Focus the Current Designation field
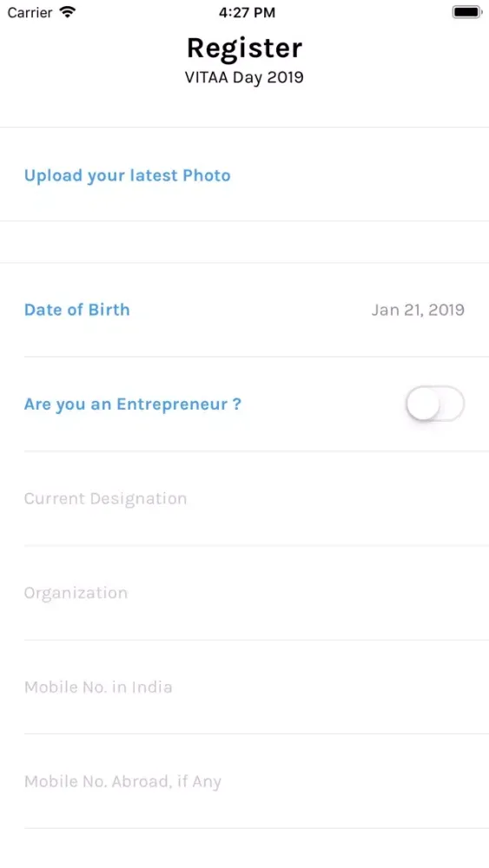This screenshot has width=489, height=868. (x=256, y=498)
